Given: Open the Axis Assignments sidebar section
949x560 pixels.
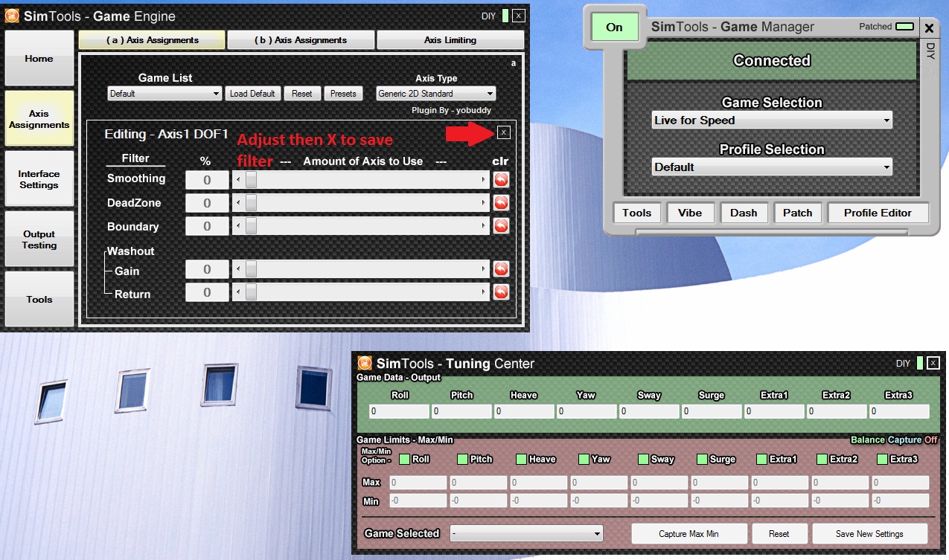Looking at the screenshot, I should (x=39, y=118).
